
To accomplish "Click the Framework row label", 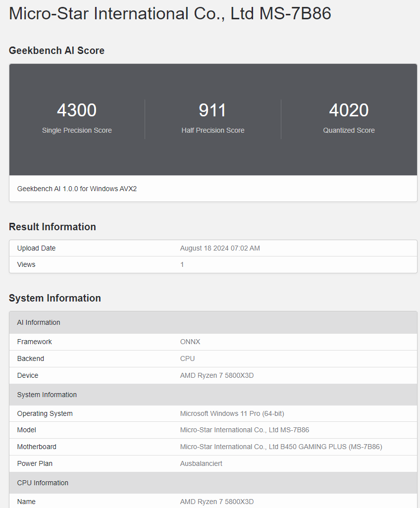I will click(34, 342).
